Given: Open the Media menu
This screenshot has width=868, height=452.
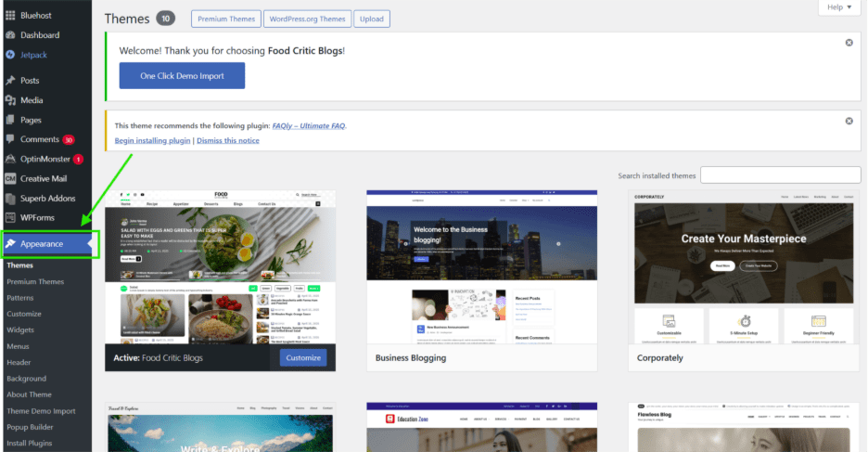Looking at the screenshot, I should tap(32, 100).
